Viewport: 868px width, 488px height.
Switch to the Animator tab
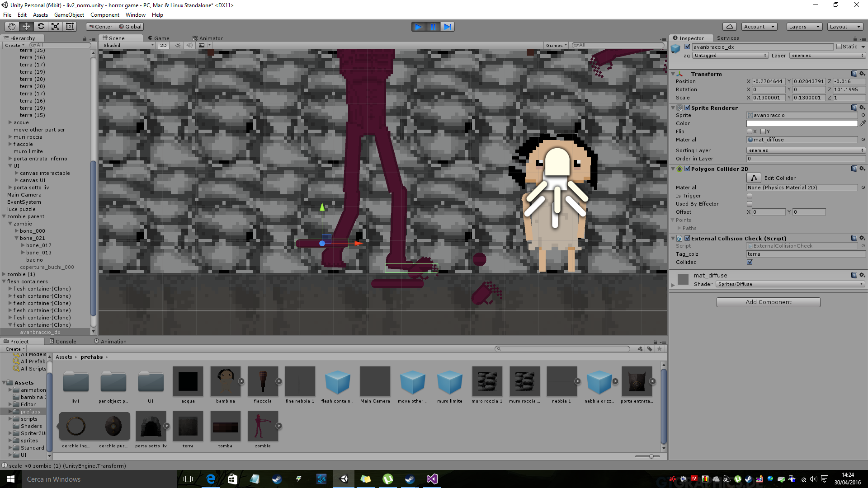pyautogui.click(x=208, y=38)
